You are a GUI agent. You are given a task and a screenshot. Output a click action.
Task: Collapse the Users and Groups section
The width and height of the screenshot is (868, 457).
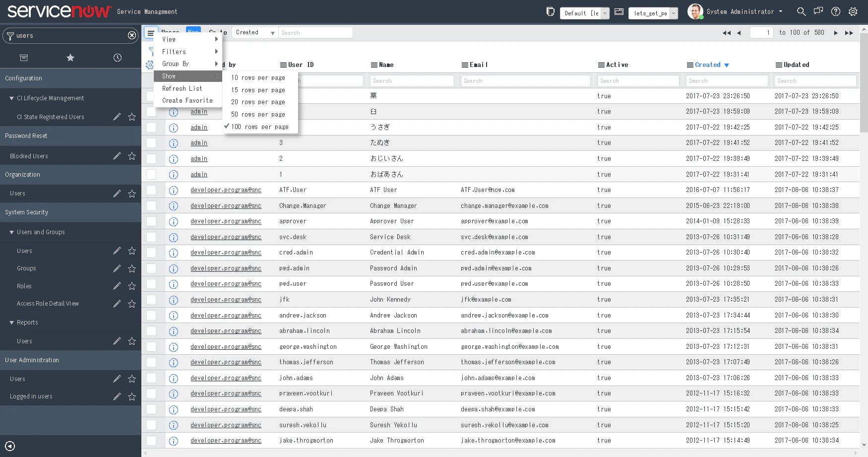tap(12, 232)
